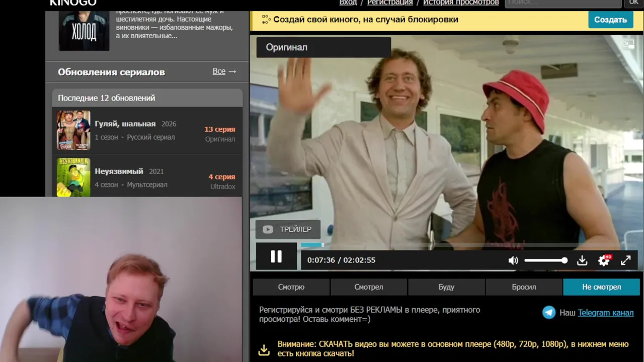Click the yellow download icon near Внимание

pos(264,349)
